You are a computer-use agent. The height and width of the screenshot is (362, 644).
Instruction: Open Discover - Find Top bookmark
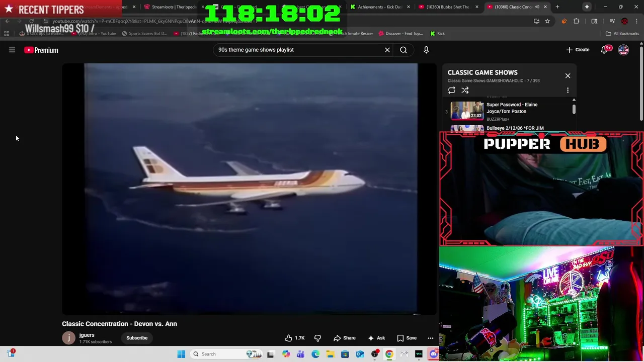pos(400,33)
